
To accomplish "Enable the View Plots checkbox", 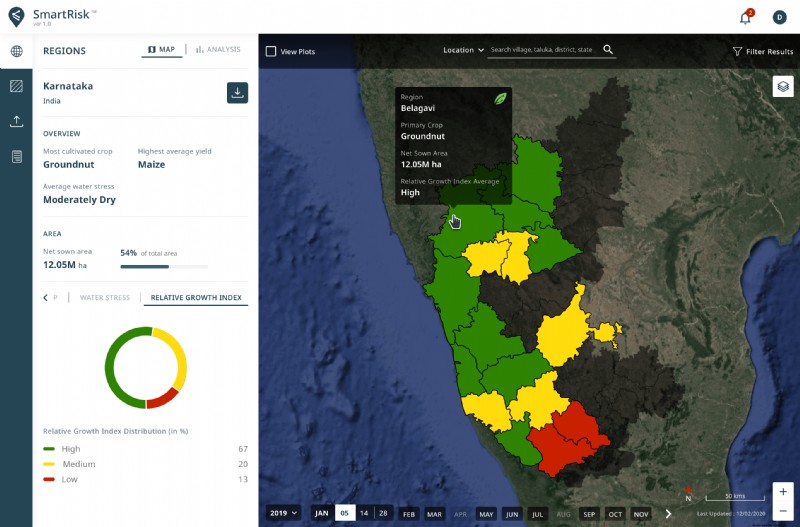I will coord(271,51).
